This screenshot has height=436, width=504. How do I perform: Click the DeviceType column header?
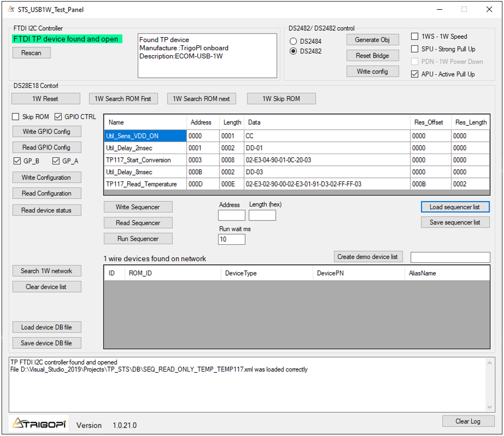241,273
